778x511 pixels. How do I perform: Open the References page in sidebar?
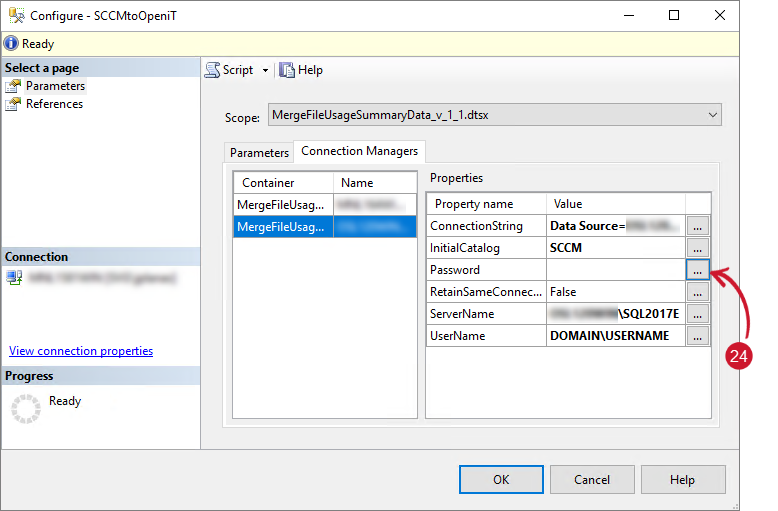click(55, 104)
